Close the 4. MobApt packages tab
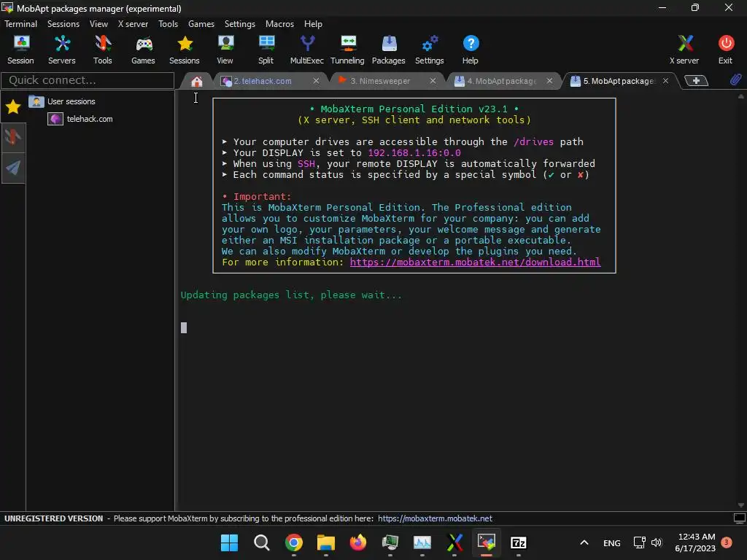 (549, 81)
